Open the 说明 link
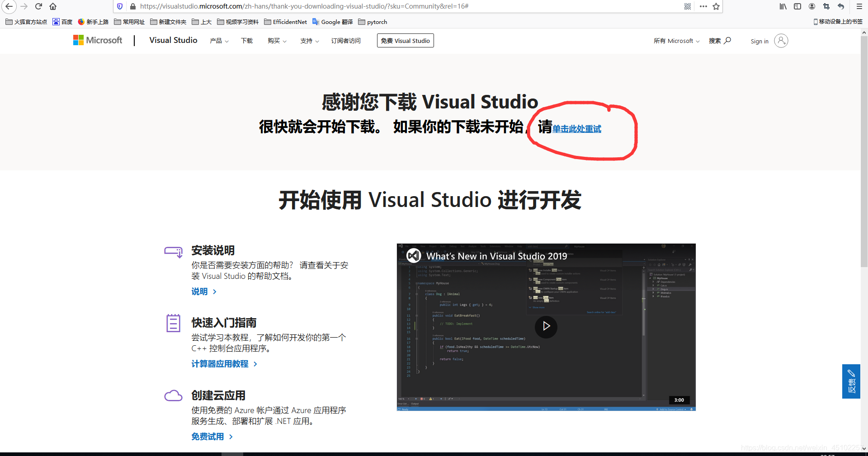Viewport: 868px width, 456px height. click(x=204, y=291)
